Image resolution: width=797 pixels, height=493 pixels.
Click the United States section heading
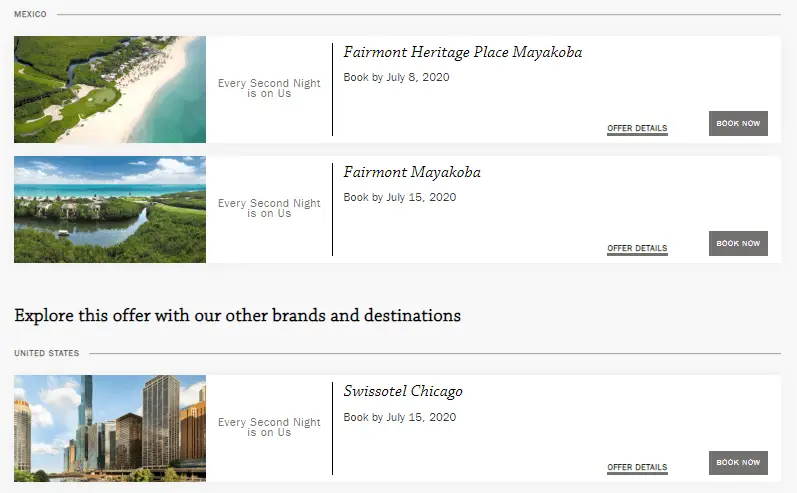pos(46,353)
